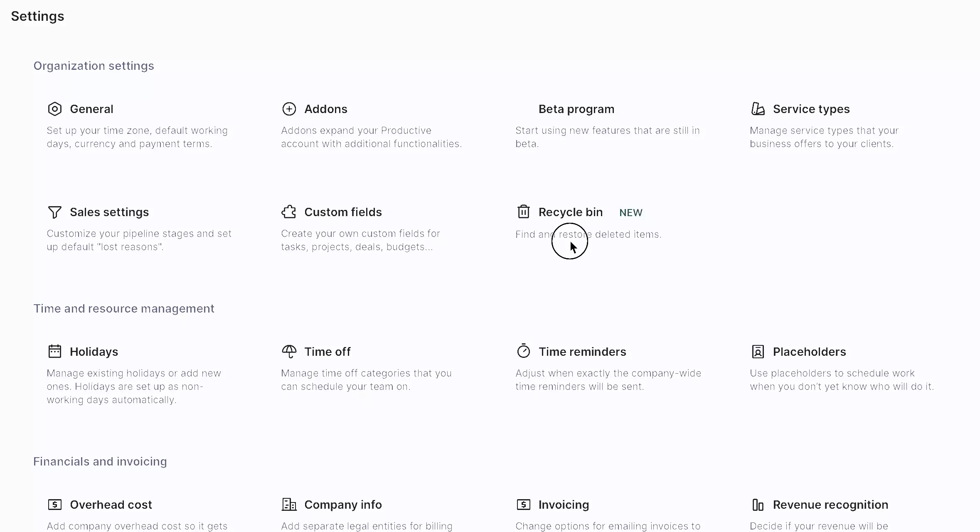Viewport: 980px width, 532px height.
Task: Click 'Add separate legal entities' description
Action: pos(367,526)
